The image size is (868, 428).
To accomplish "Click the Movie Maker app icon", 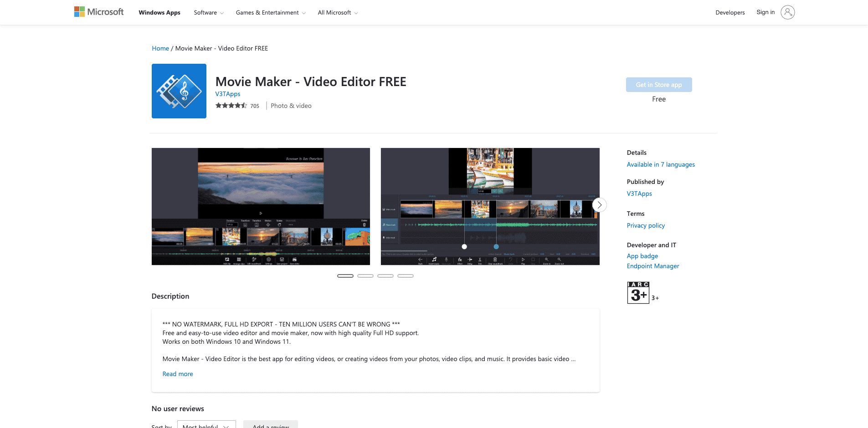I will point(179,91).
